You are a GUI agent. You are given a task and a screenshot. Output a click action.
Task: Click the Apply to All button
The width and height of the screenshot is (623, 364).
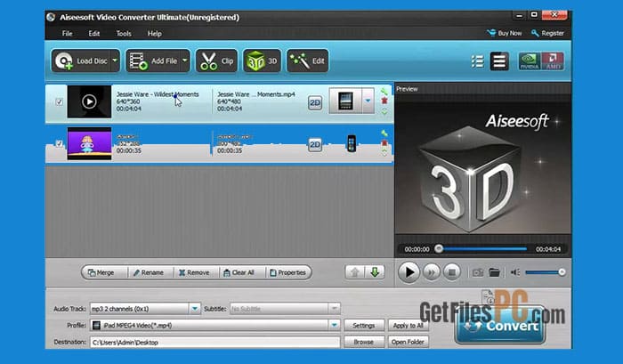[x=408, y=326]
